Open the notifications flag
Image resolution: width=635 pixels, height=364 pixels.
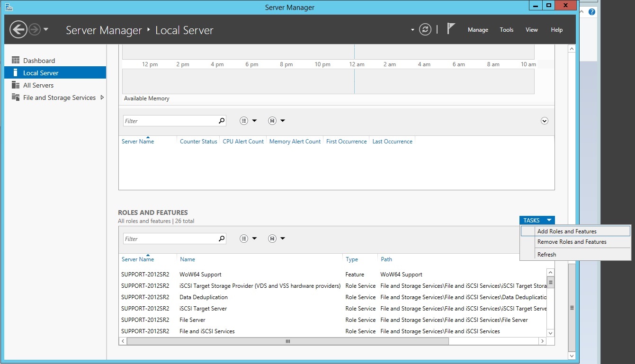pyautogui.click(x=451, y=29)
